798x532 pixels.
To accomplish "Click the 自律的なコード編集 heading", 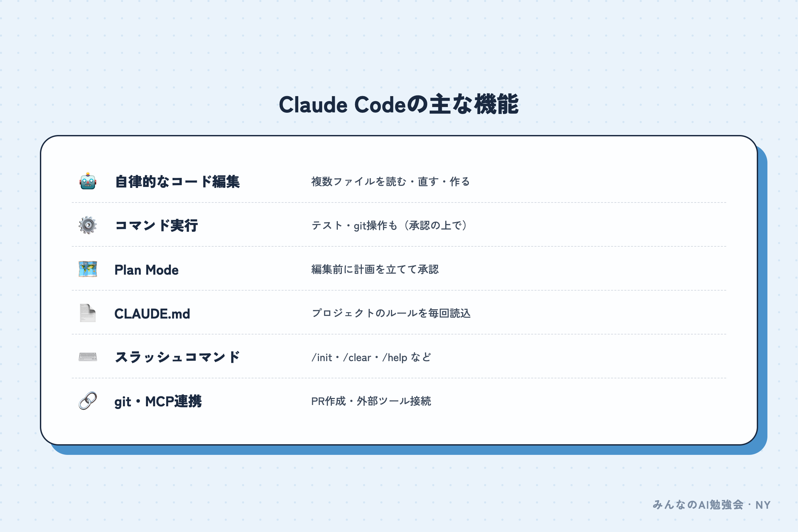I will pos(178,182).
